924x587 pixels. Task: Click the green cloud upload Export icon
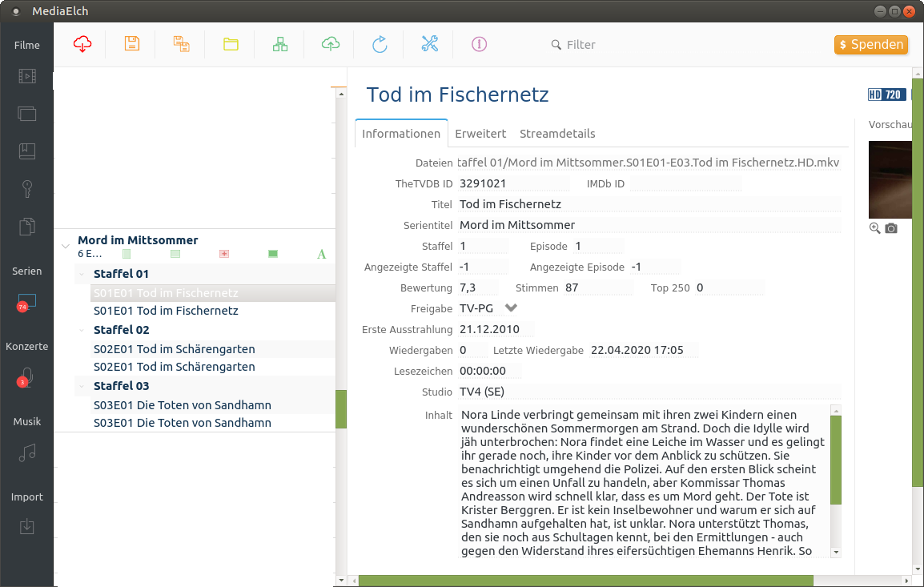tap(331, 43)
